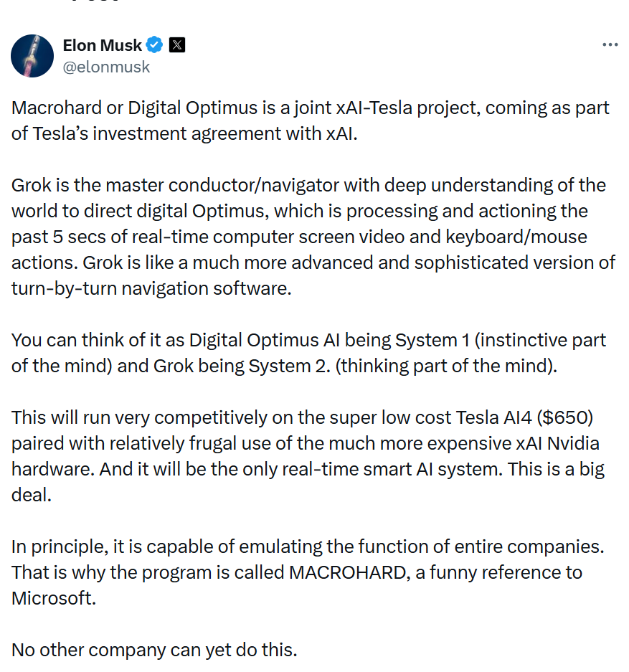Click the @elonmusk handle
The image size is (629, 672).
point(106,67)
